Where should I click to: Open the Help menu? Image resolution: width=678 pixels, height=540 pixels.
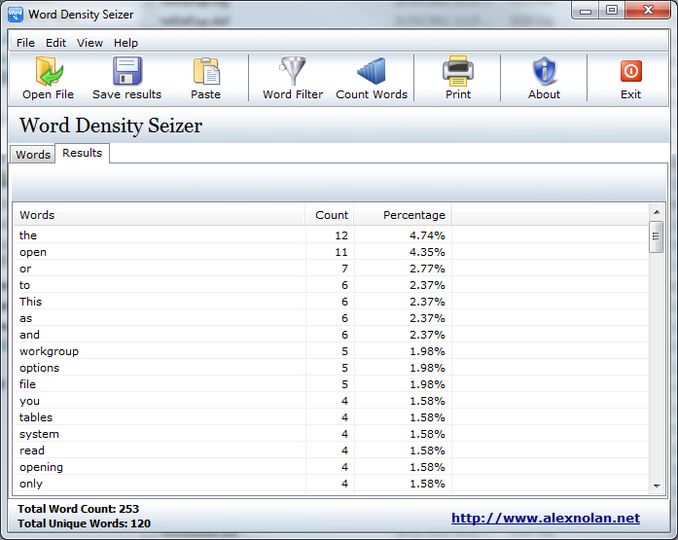[x=126, y=43]
